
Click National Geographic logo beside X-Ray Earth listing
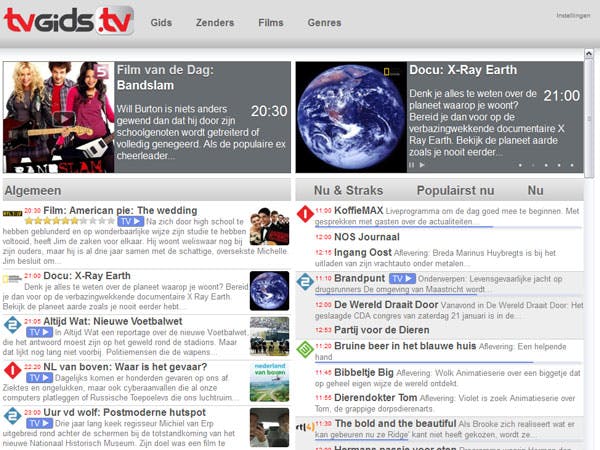12,279
